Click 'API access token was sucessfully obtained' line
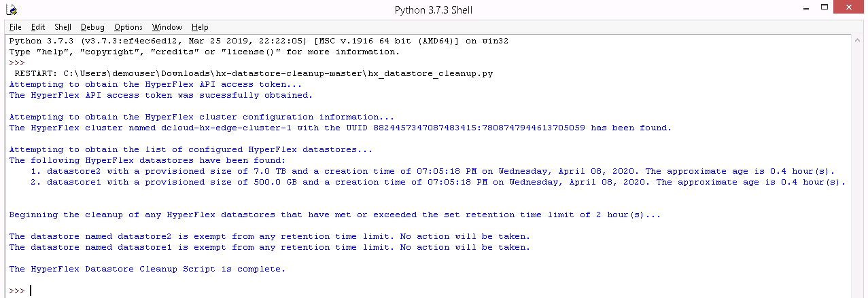The height and width of the screenshot is (298, 868). [161, 95]
